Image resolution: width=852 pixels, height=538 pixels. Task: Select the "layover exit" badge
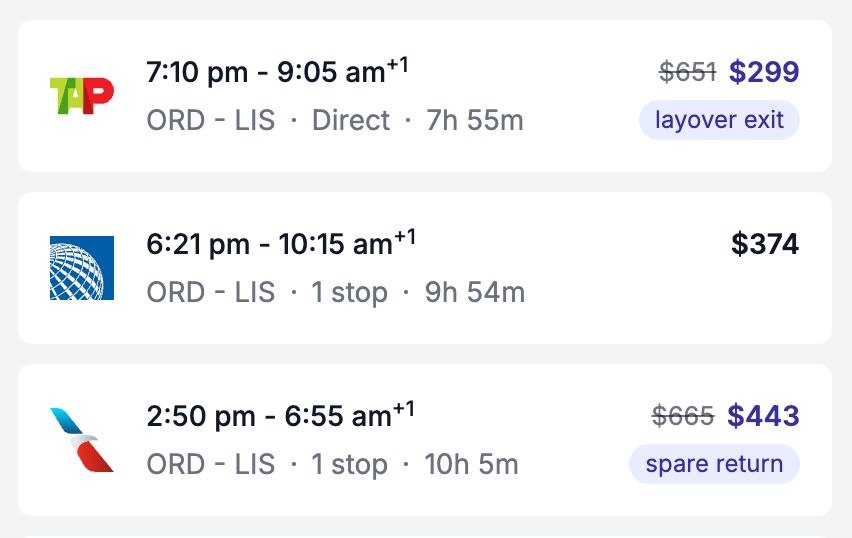pos(719,121)
